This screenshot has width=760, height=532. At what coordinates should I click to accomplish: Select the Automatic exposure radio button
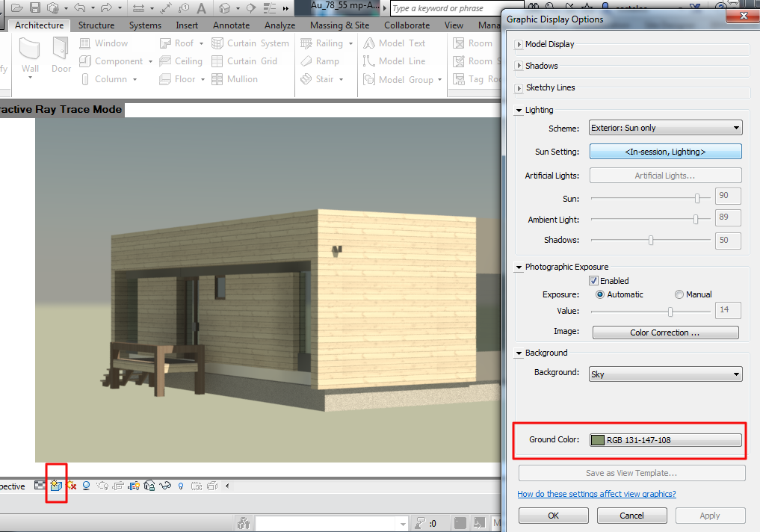[601, 294]
